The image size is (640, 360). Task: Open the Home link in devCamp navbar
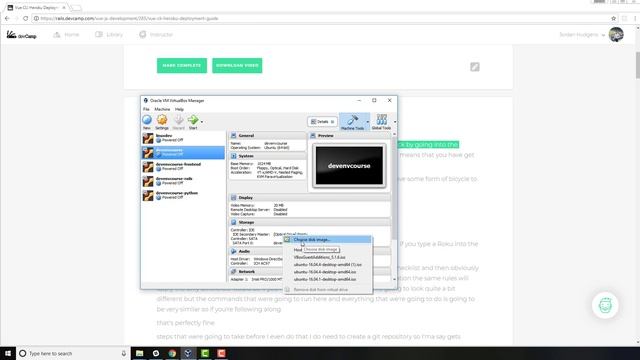66,35
